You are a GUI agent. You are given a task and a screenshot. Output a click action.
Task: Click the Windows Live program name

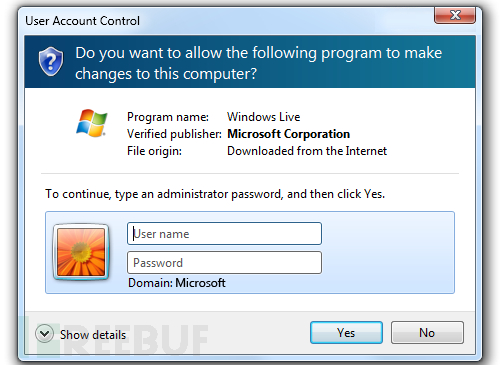point(263,117)
